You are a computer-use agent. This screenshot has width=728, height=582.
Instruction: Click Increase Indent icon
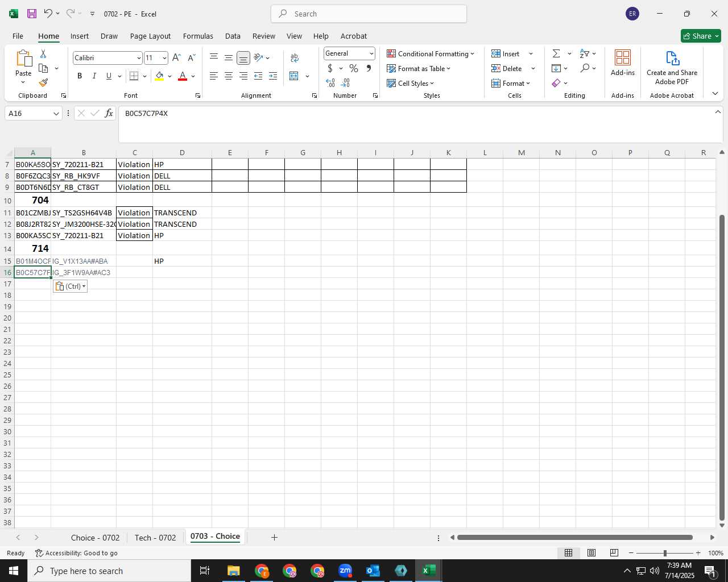[273, 76]
